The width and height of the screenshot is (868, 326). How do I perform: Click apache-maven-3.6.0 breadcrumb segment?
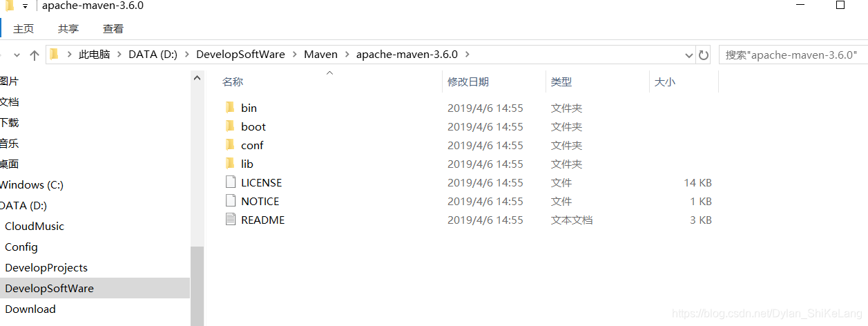[x=407, y=55]
